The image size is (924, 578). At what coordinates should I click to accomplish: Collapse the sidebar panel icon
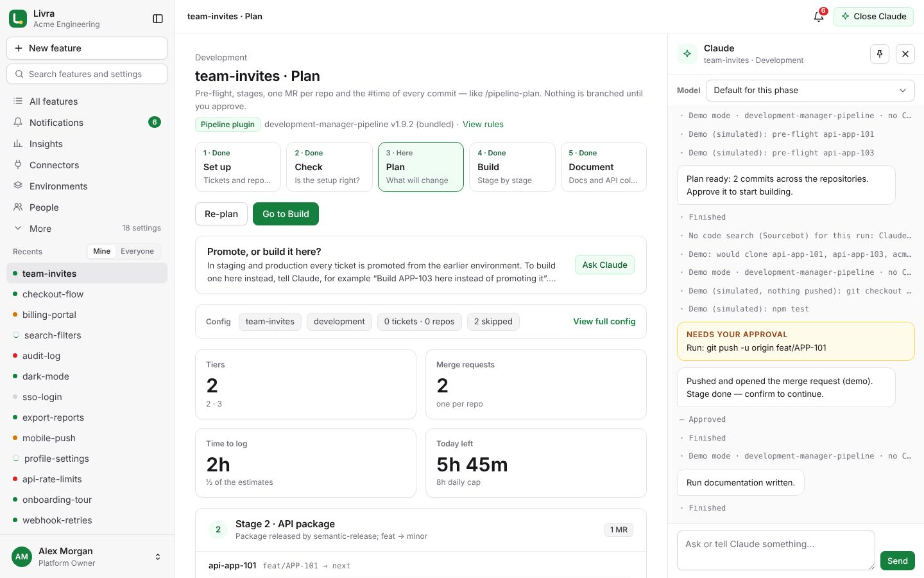[x=158, y=19]
